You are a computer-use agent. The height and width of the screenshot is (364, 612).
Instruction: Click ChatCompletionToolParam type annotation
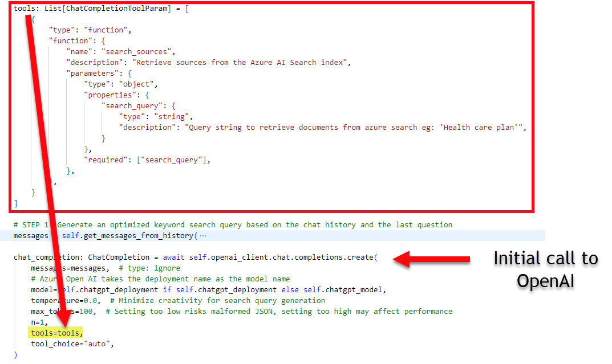click(116, 9)
